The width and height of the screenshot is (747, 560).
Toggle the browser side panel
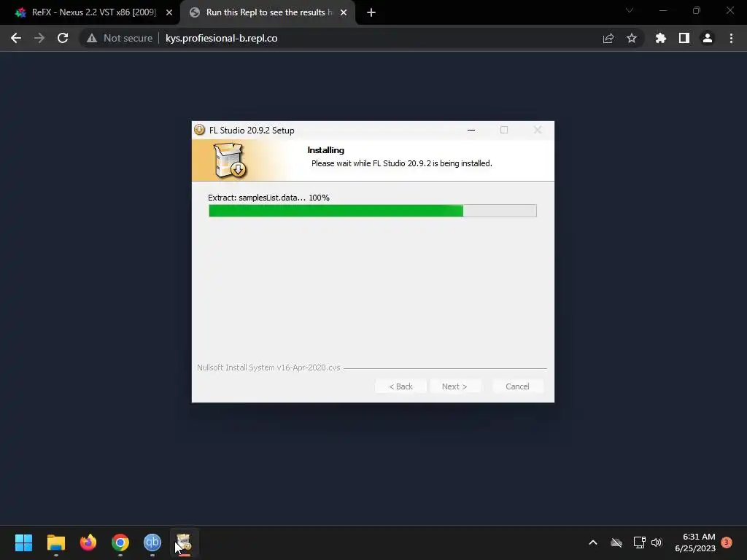tap(684, 38)
